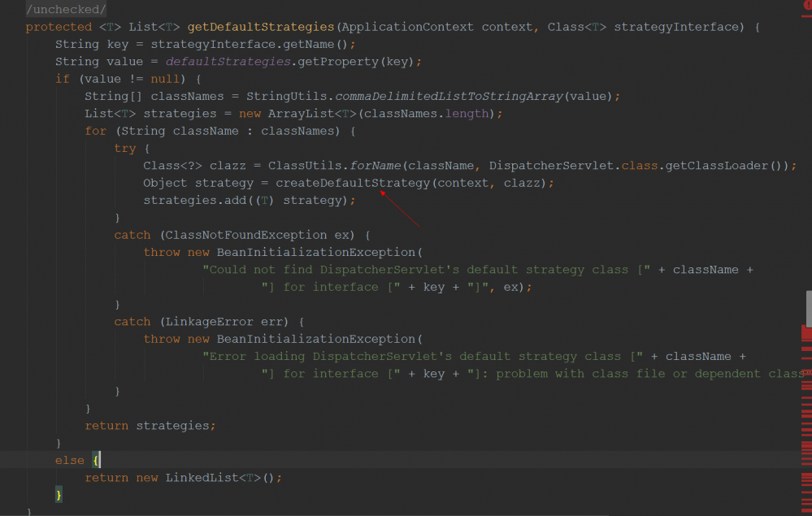Image resolution: width=812 pixels, height=516 pixels.
Task: Click the getName() call
Action: [x=315, y=44]
